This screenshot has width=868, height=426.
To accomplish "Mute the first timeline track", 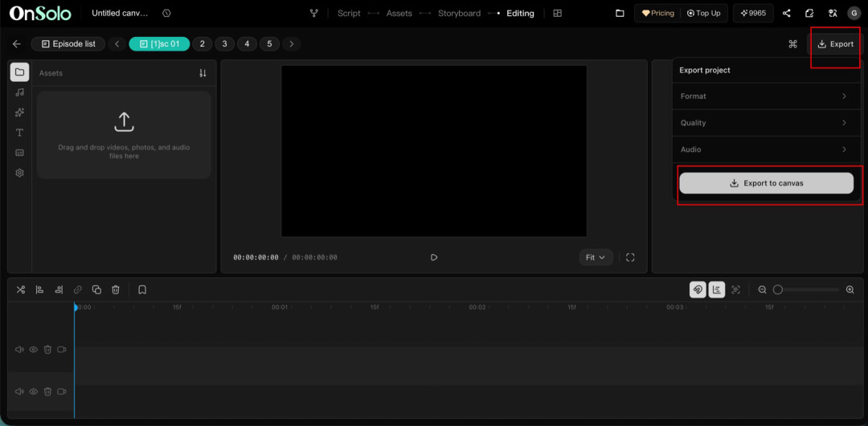I will 19,350.
